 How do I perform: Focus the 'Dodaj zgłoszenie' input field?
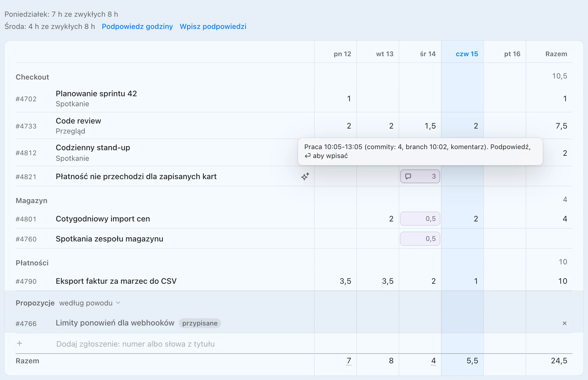coord(135,344)
